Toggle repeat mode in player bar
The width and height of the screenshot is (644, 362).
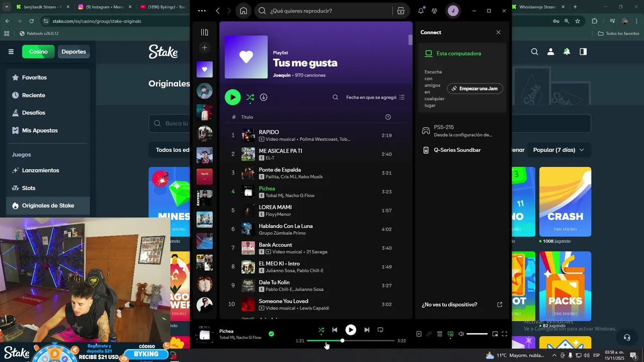tap(380, 330)
